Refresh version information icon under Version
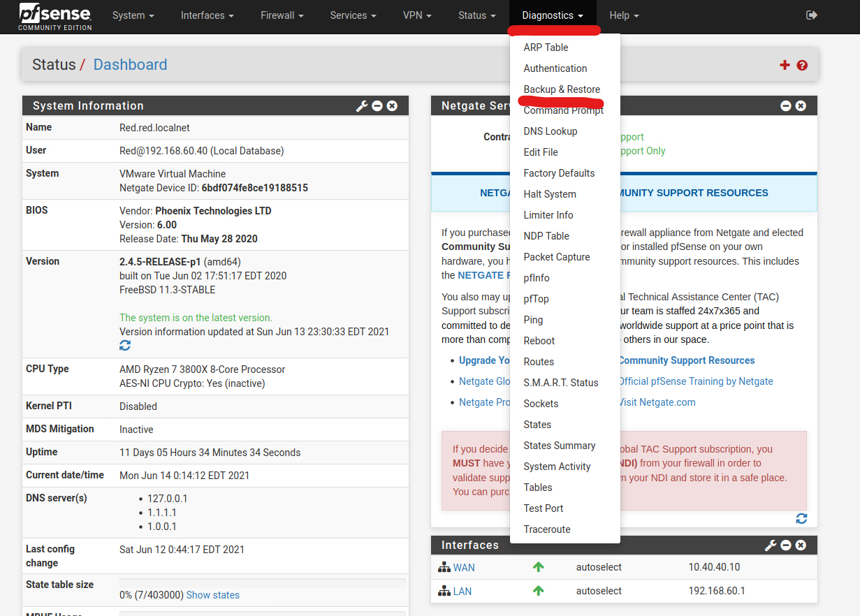This screenshot has width=860, height=616. click(x=125, y=346)
